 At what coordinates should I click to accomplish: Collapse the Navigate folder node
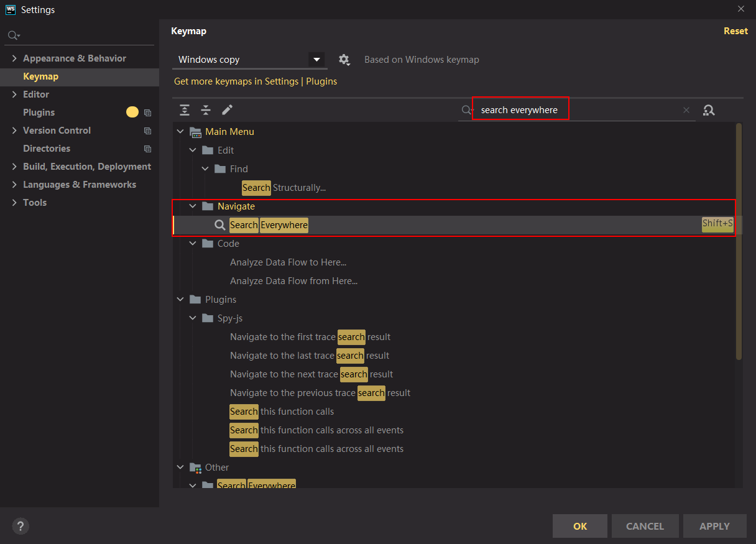tap(193, 206)
